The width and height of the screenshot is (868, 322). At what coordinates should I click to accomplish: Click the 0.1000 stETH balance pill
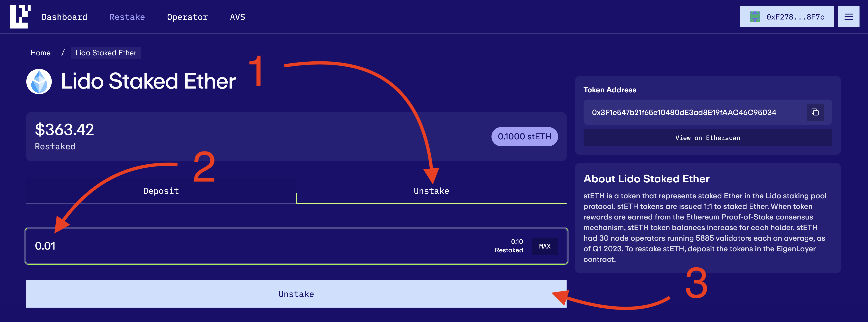point(524,137)
